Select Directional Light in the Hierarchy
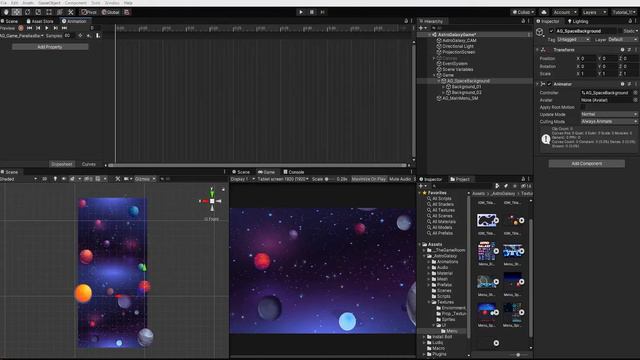This screenshot has height=360, width=640. 458,46
